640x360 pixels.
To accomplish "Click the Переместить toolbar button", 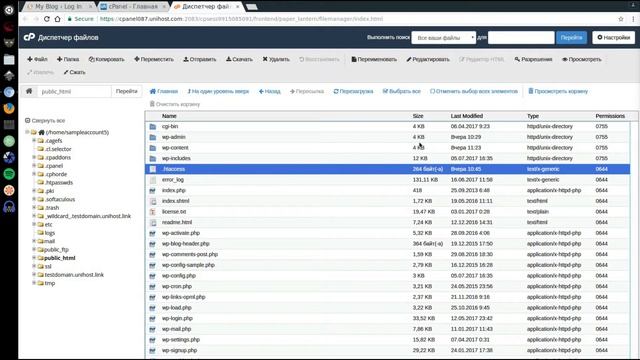I will click(x=154, y=59).
